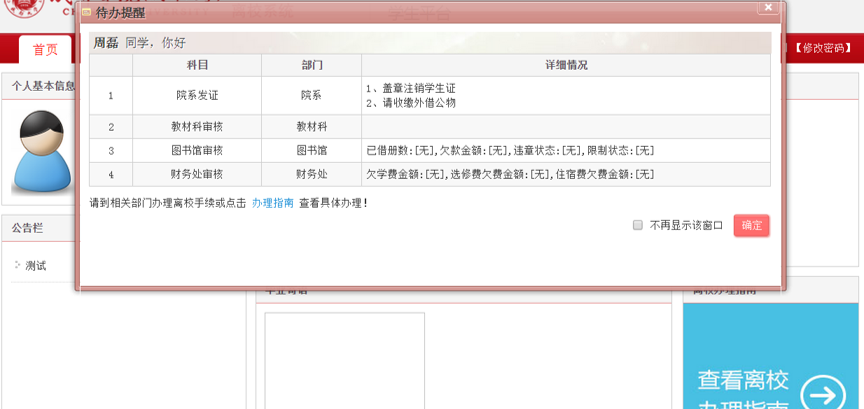Open the 【修改密码】 link
This screenshot has height=409, width=864.
point(823,48)
